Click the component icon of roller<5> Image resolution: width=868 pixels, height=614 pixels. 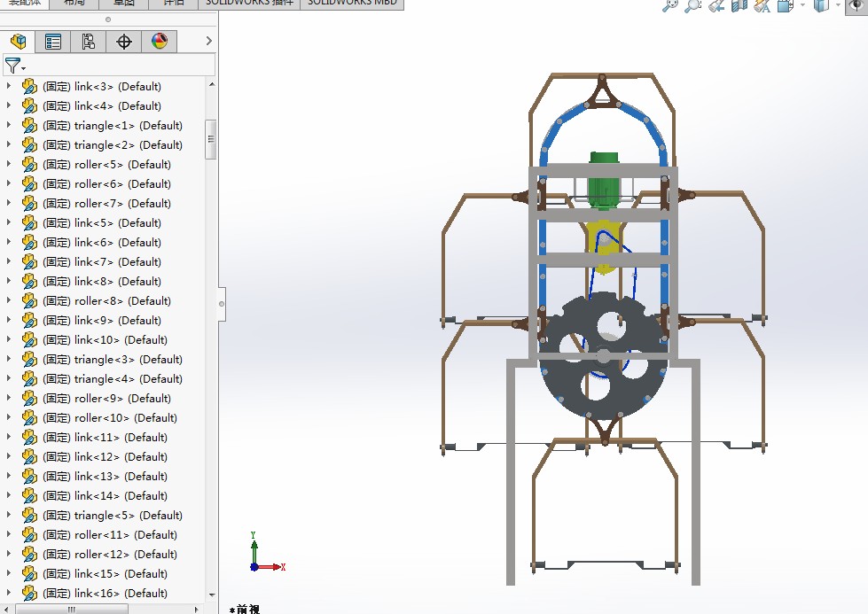[x=29, y=164]
